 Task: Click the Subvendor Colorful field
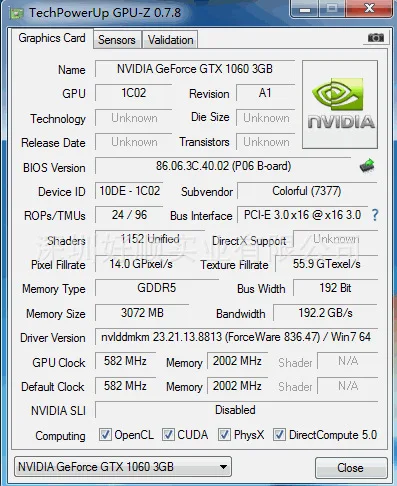(x=307, y=191)
